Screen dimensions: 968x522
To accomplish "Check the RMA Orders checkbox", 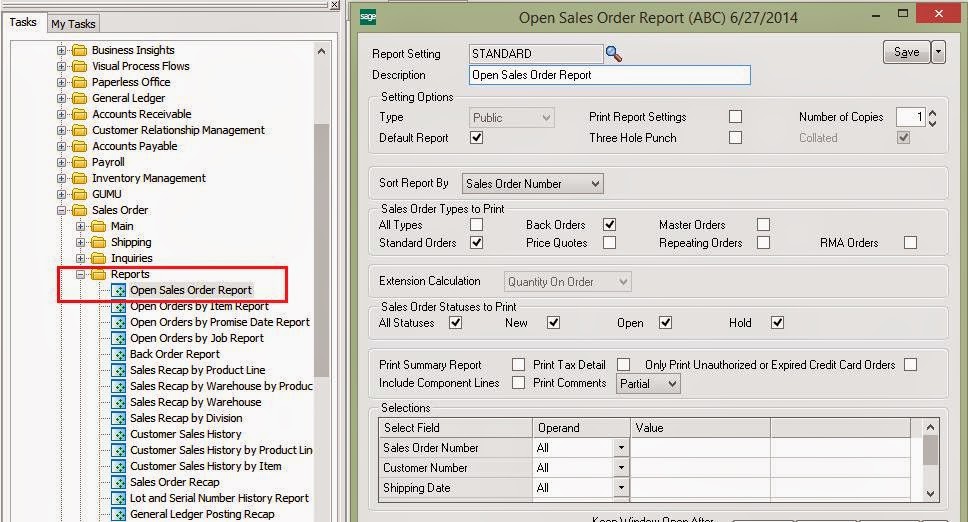I will (x=910, y=242).
